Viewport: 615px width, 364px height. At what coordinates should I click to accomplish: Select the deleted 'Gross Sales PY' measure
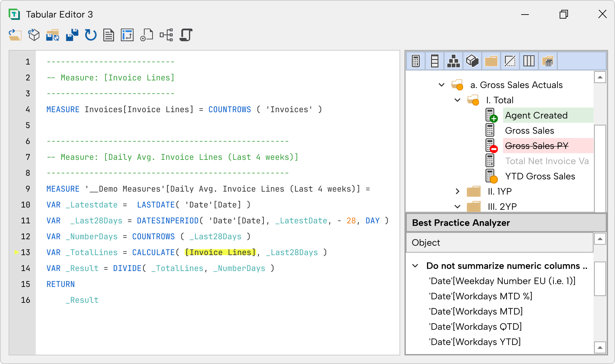click(537, 146)
